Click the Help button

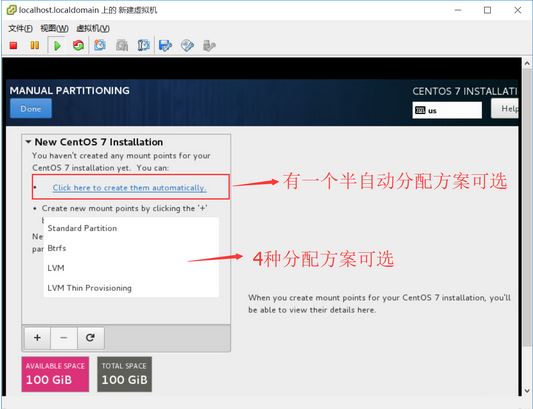point(505,108)
